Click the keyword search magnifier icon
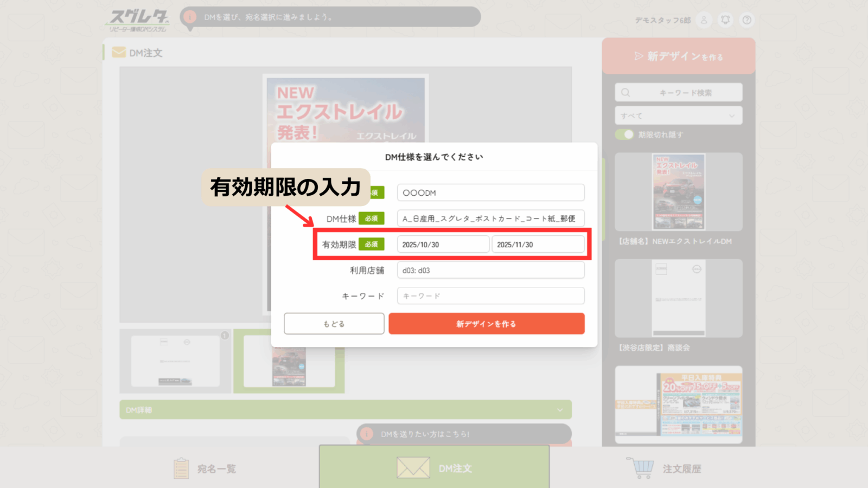 tap(626, 93)
